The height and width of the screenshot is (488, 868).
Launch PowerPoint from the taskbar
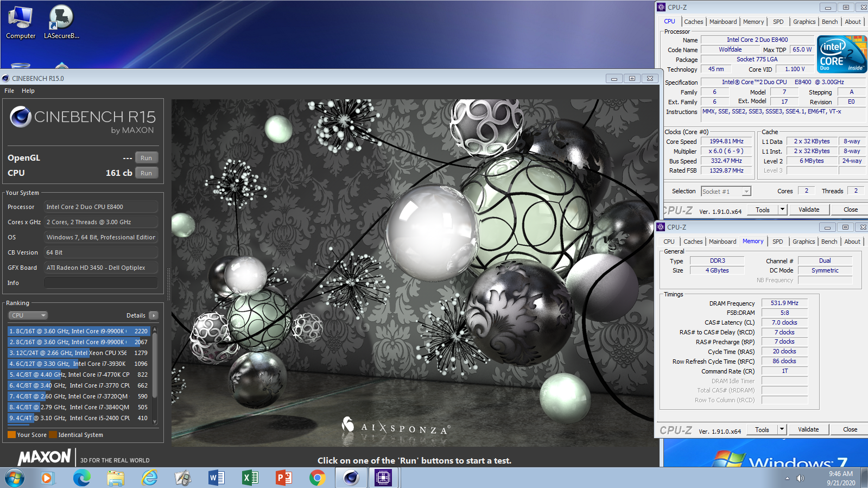tap(284, 478)
